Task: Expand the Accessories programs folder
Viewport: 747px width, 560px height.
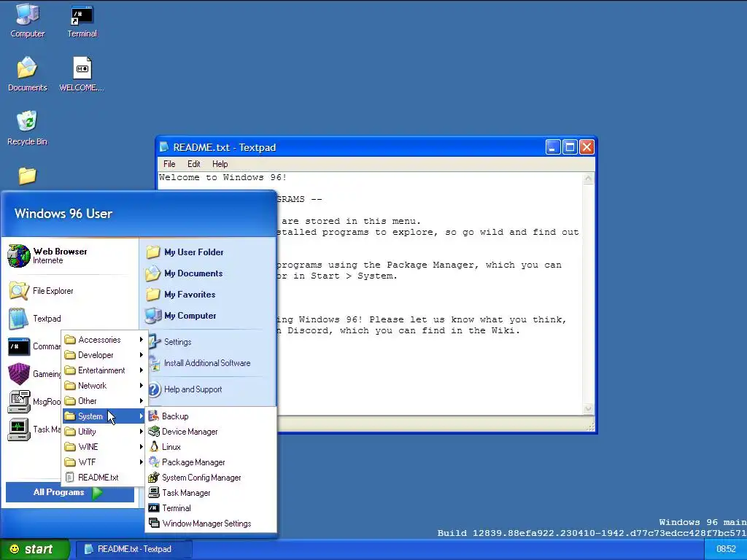Action: pyautogui.click(x=104, y=340)
